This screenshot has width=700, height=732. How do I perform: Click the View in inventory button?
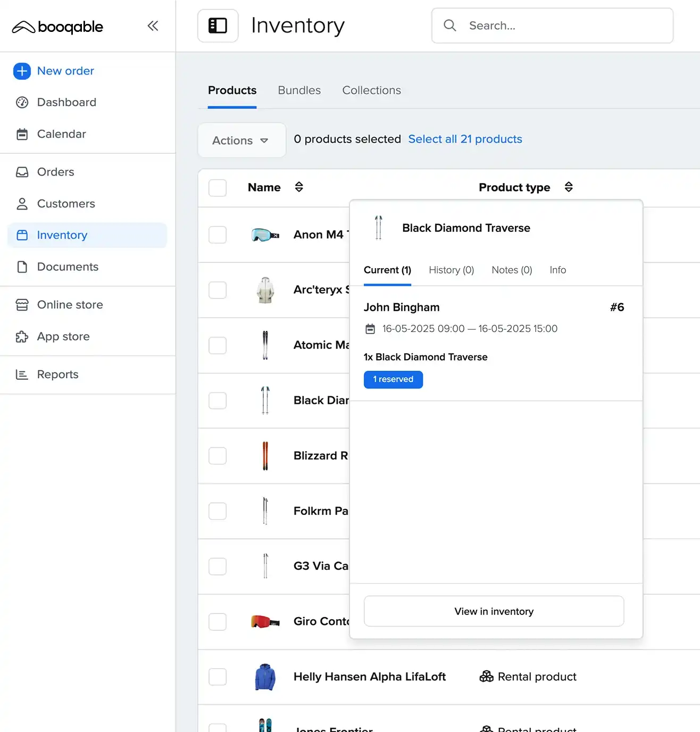coord(494,611)
